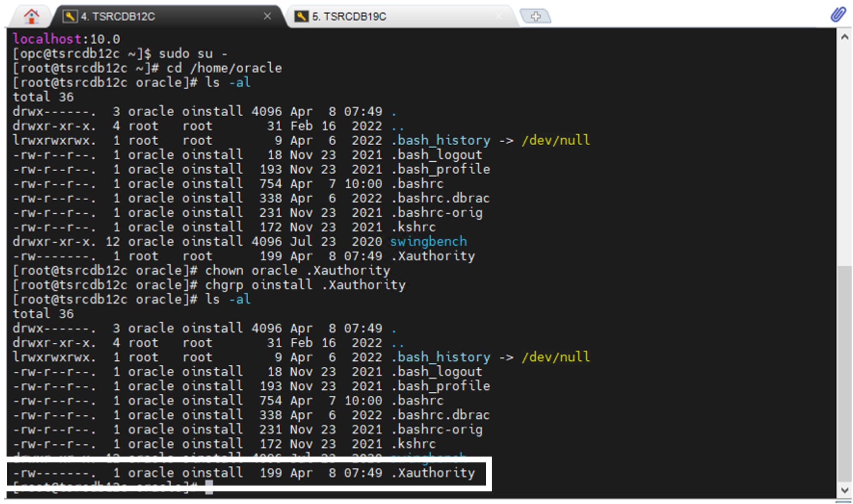Click the 'swingbench' directory name
The image size is (853, 504).
click(429, 241)
